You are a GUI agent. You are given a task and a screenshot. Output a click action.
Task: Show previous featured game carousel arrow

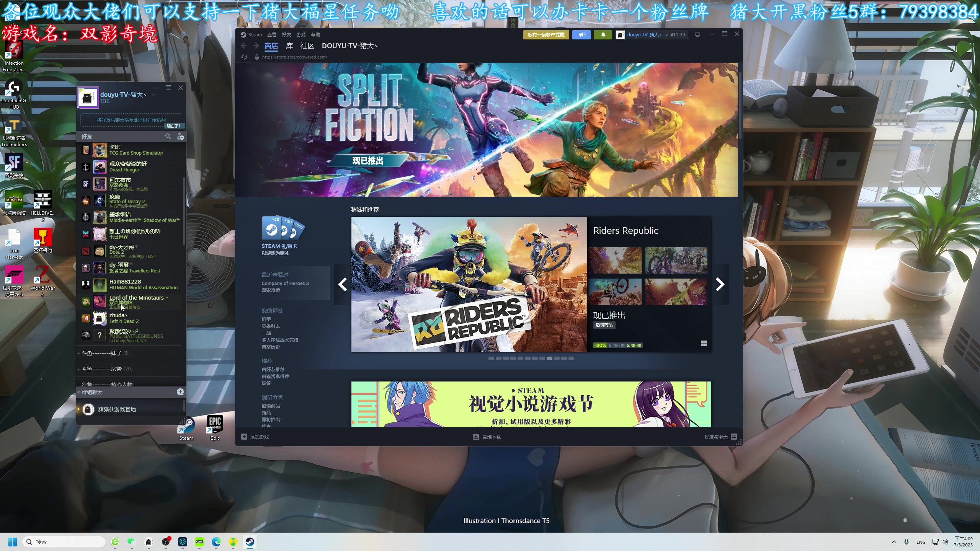[342, 284]
